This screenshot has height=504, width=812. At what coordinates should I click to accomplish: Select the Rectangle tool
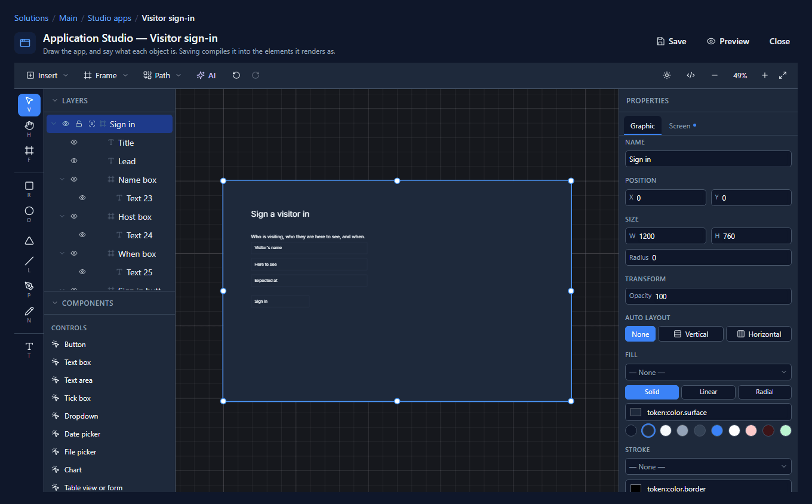click(x=29, y=189)
